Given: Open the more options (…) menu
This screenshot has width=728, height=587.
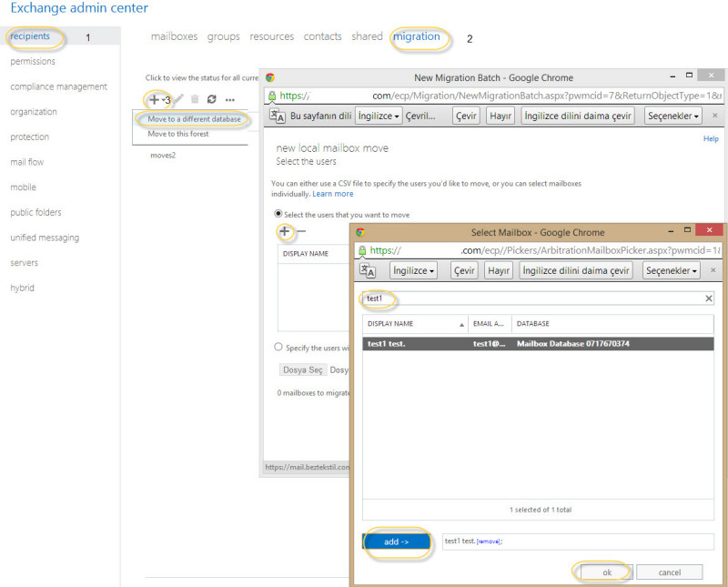Looking at the screenshot, I should click(x=230, y=99).
